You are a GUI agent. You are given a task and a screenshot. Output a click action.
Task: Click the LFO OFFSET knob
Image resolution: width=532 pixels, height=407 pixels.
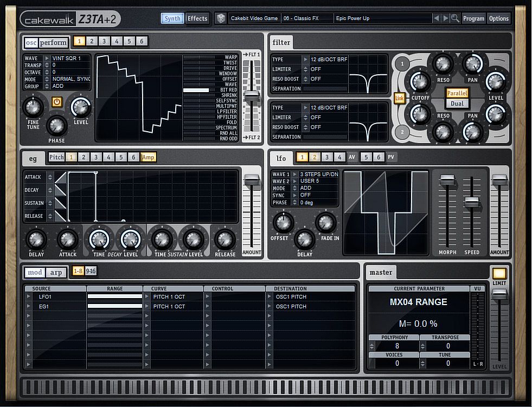pos(283,223)
